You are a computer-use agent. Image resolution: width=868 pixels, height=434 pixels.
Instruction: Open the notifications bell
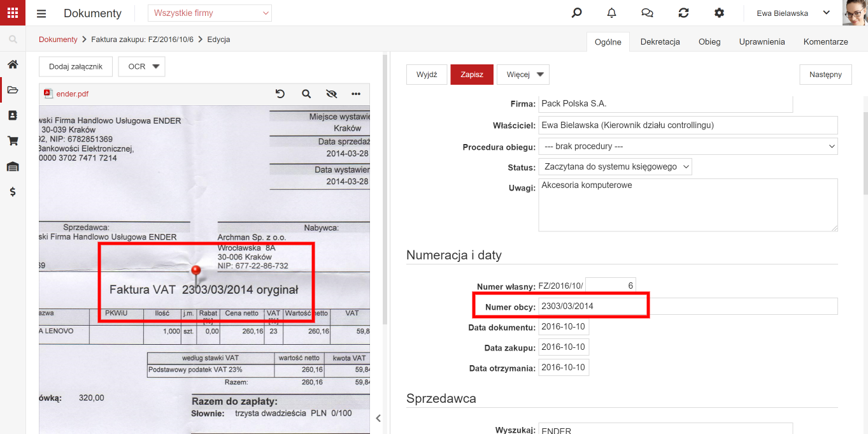pyautogui.click(x=611, y=13)
